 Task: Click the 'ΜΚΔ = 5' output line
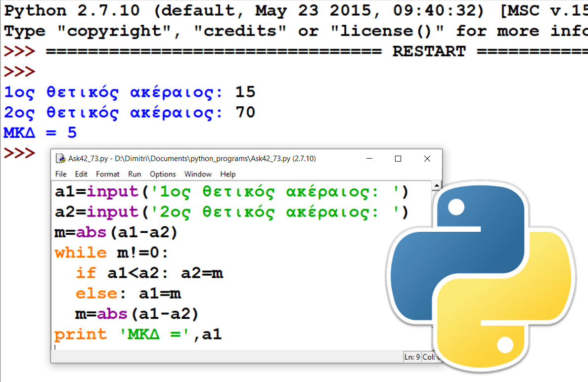[41, 133]
